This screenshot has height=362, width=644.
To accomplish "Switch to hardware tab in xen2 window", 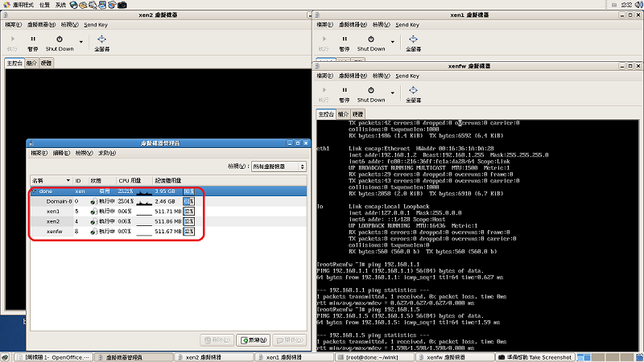I will (x=46, y=64).
